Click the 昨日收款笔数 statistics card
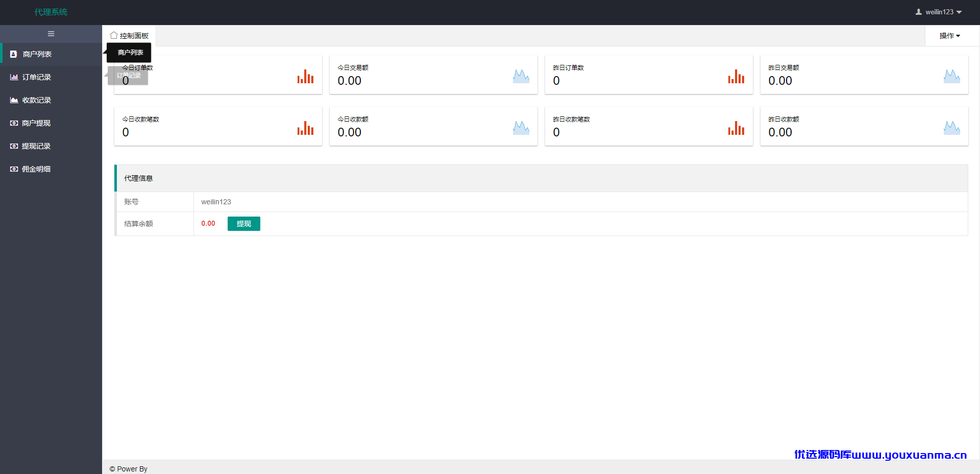The image size is (980, 474). (649, 126)
